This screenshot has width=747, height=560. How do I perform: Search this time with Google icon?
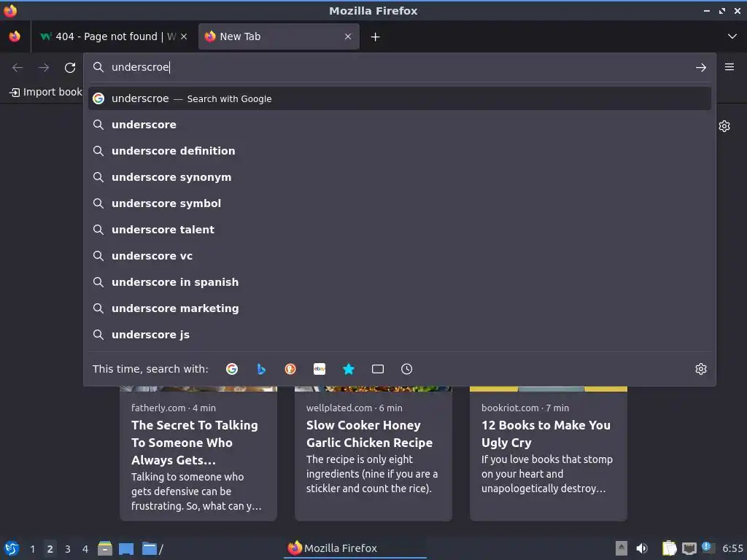click(232, 369)
